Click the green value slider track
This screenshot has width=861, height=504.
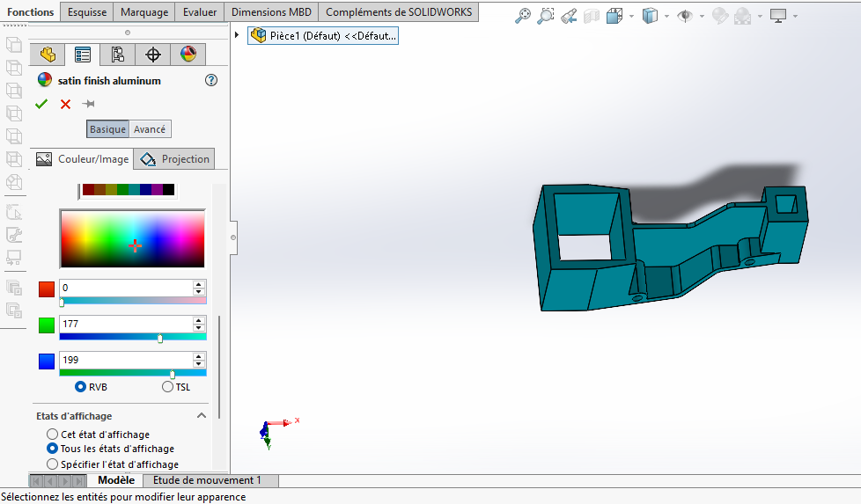click(x=106, y=338)
